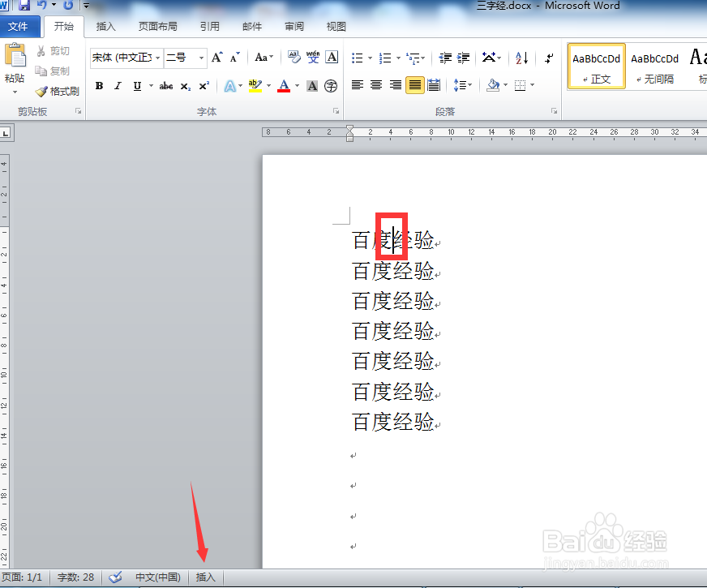Open the Line Spacing dropdown
This screenshot has height=588, width=707.
pyautogui.click(x=463, y=85)
